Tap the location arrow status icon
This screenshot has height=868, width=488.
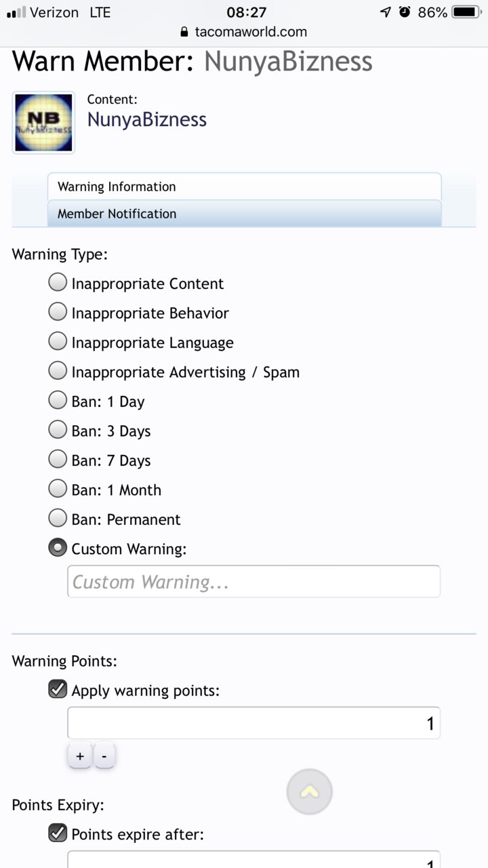point(386,12)
